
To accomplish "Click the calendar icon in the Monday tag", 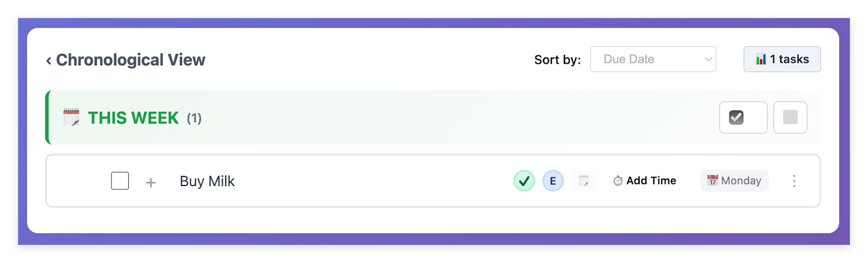I will point(712,181).
